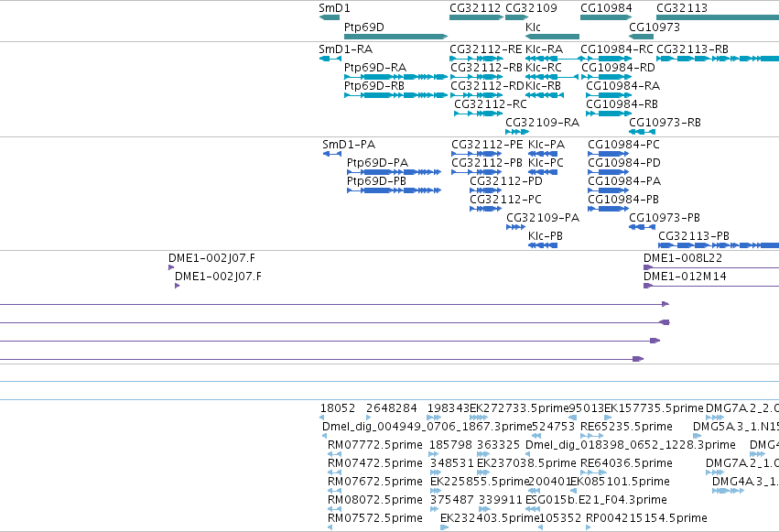
Task: Click transcript CG32112-RD label
Action: [x=487, y=86]
